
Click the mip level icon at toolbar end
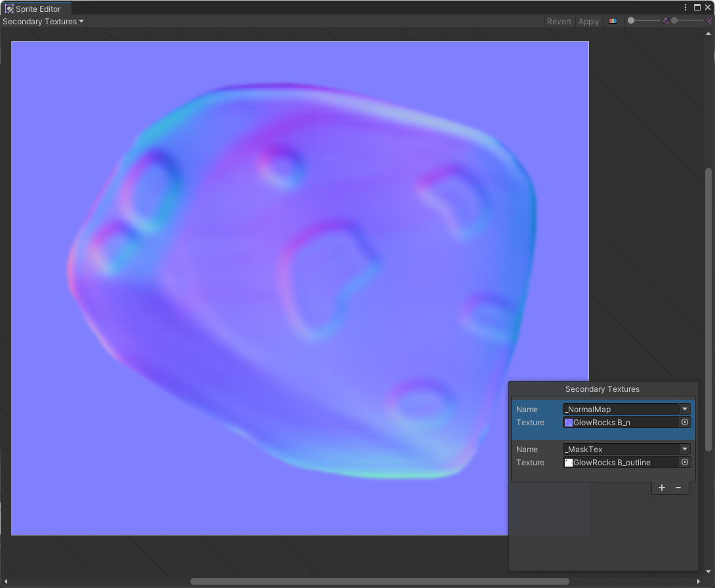click(708, 21)
